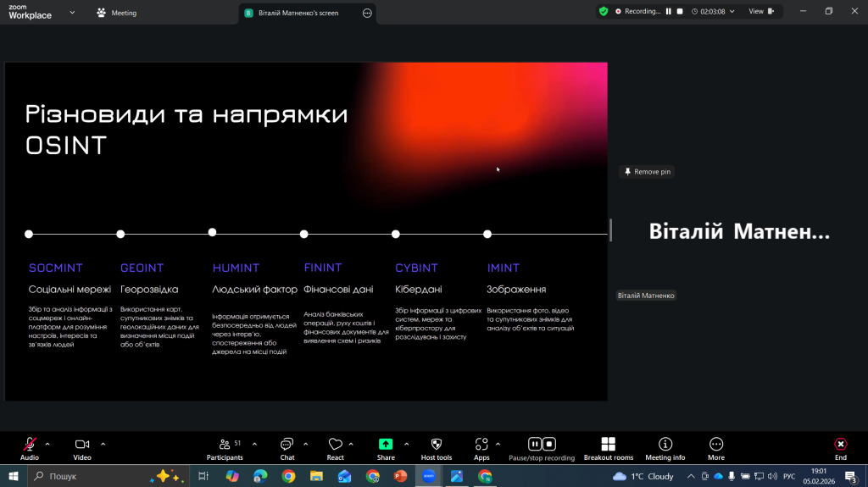Image resolution: width=868 pixels, height=487 pixels.
Task: Open the React emoji menu
Action: click(x=335, y=445)
